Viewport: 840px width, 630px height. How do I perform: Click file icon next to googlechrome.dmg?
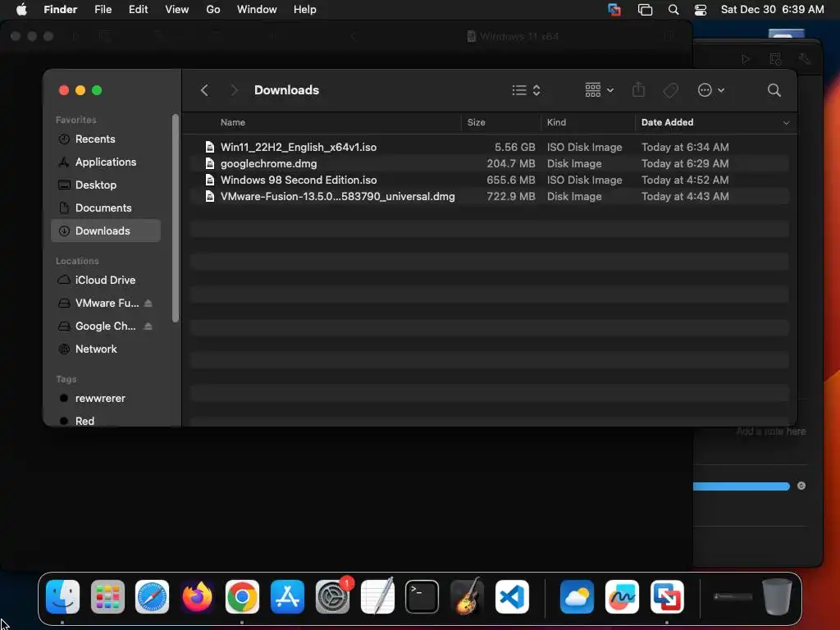tap(210, 163)
